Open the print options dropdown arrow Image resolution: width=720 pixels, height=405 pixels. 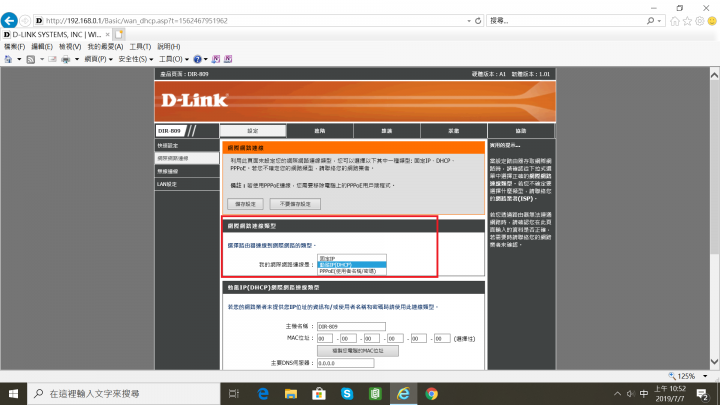tap(77, 59)
